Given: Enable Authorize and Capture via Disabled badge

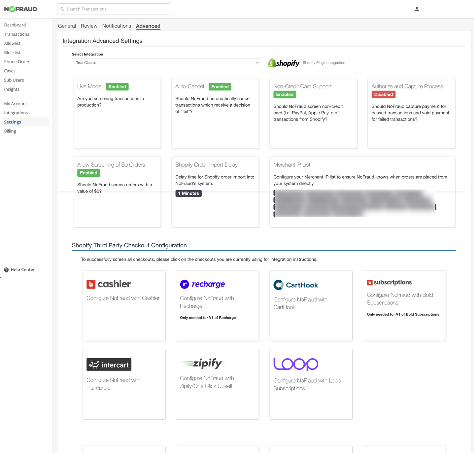Looking at the screenshot, I should [x=383, y=94].
